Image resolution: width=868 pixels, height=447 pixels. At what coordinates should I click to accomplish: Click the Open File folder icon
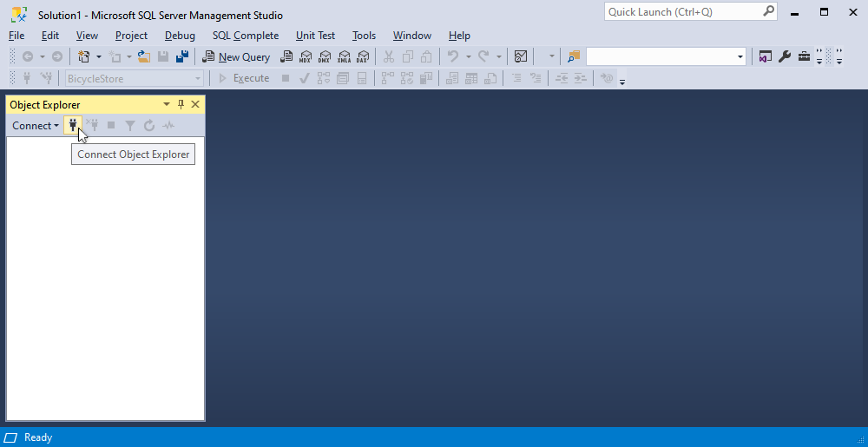pyautogui.click(x=144, y=56)
